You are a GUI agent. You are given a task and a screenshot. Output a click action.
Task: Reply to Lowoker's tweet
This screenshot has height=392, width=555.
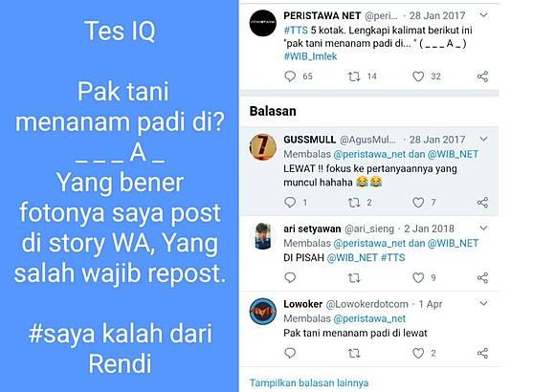click(290, 353)
